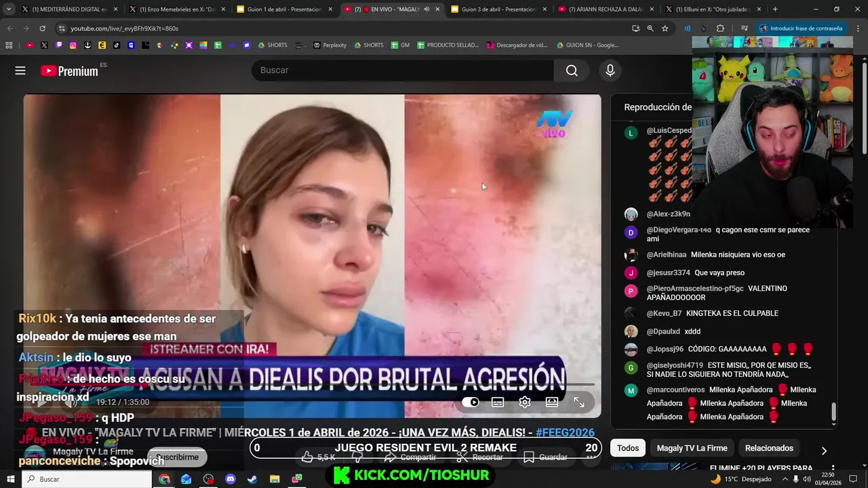Close the Guion 1 de abril tab

point(330,9)
